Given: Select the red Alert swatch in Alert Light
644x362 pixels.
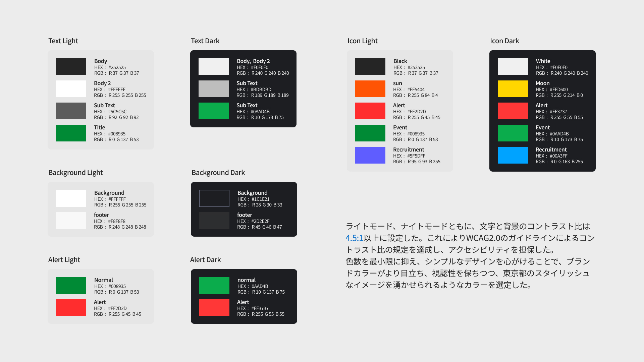Looking at the screenshot, I should 70,308.
